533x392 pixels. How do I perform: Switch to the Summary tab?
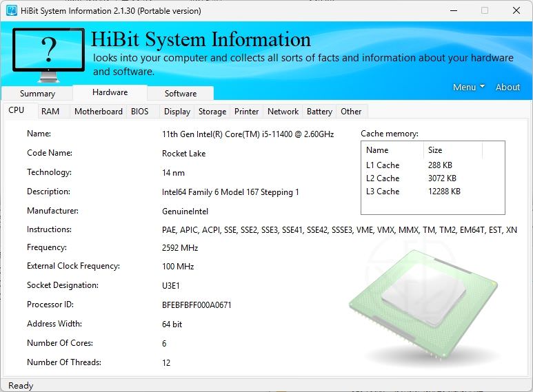37,94
